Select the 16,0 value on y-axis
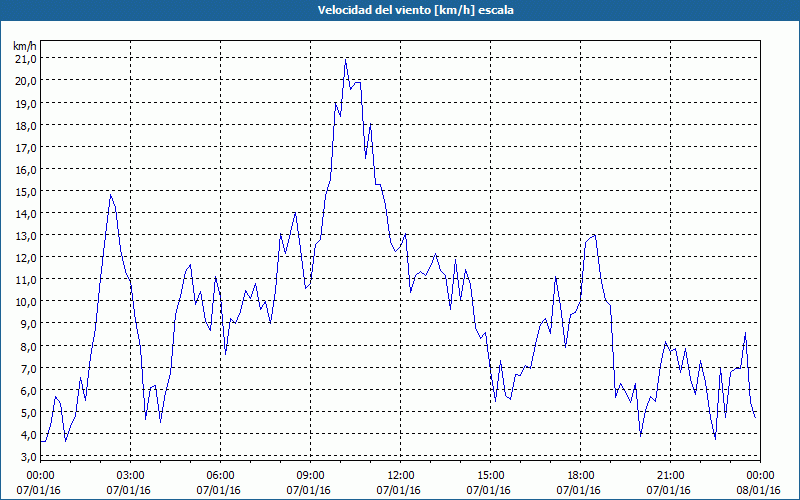The height and width of the screenshot is (500, 800). [26, 170]
